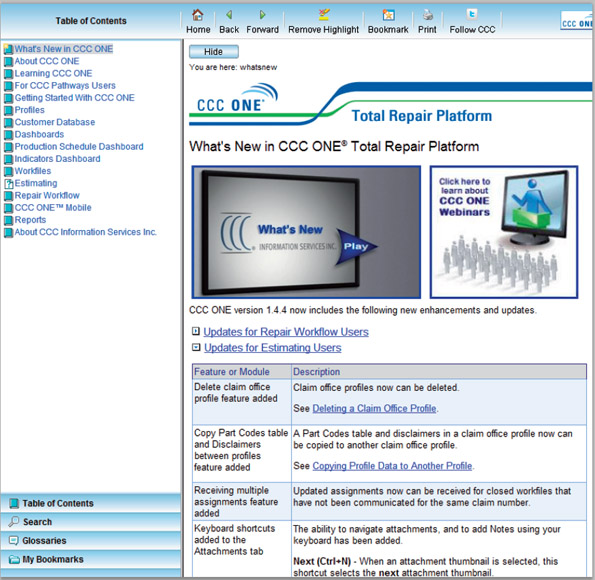Open Deleting a Claim Office Profile link

(374, 408)
